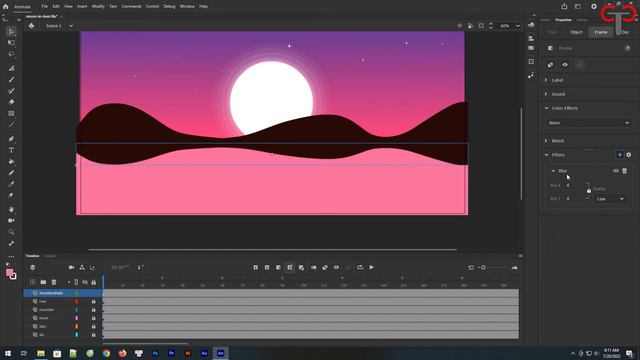Toggle onion skin in timeline controls
Image resolution: width=640 pixels, height=360 pixels.
[x=313, y=267]
